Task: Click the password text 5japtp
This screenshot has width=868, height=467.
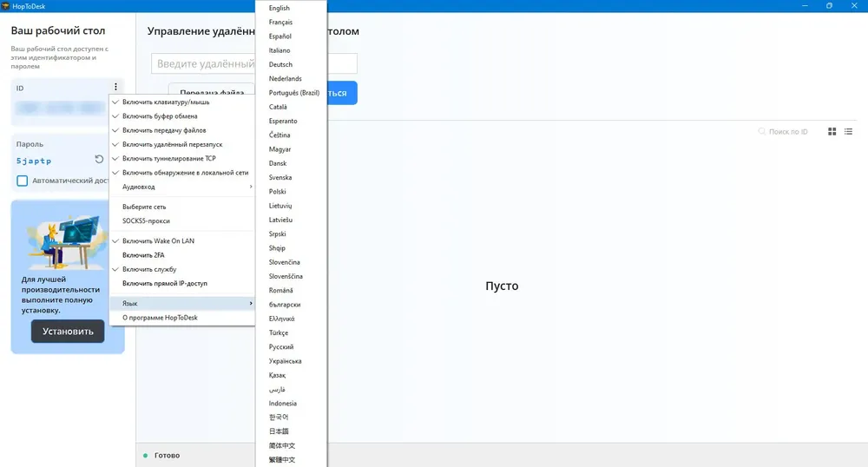Action: pos(34,161)
